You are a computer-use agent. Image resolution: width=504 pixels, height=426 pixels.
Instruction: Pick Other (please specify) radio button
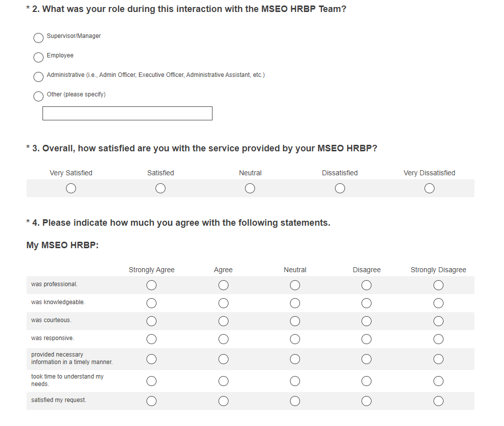pos(38,96)
